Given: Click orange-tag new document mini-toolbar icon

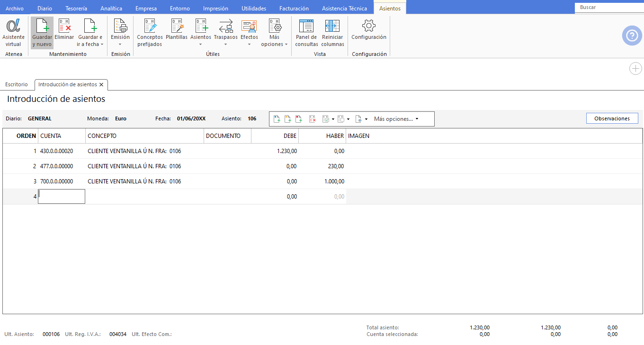Looking at the screenshot, I should tap(288, 119).
